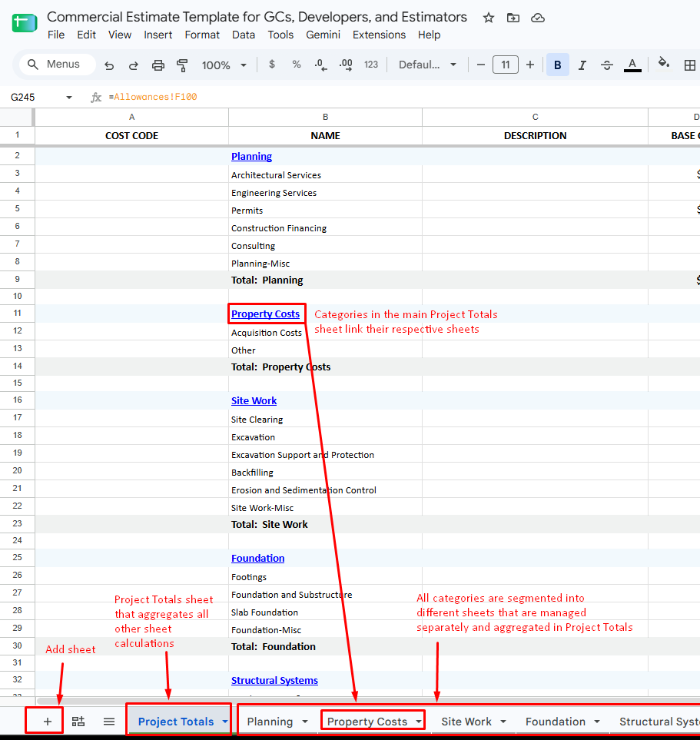Open the borders tool
This screenshot has width=700, height=740.
click(x=689, y=65)
